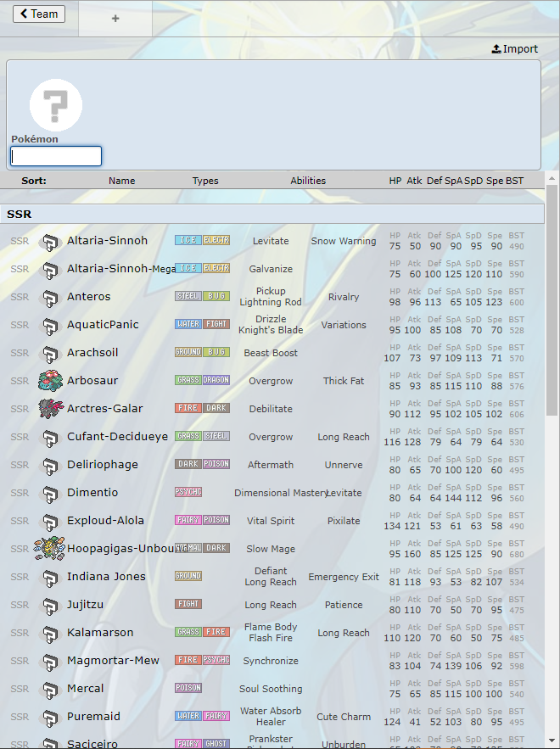Add new Pokémon with the plus tab
The width and height of the screenshot is (560, 749).
[x=115, y=18]
